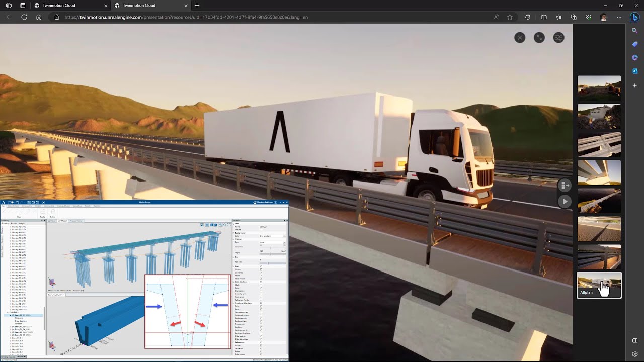Open the Favorites list icon
This screenshot has width=644, height=362.
click(x=559, y=17)
